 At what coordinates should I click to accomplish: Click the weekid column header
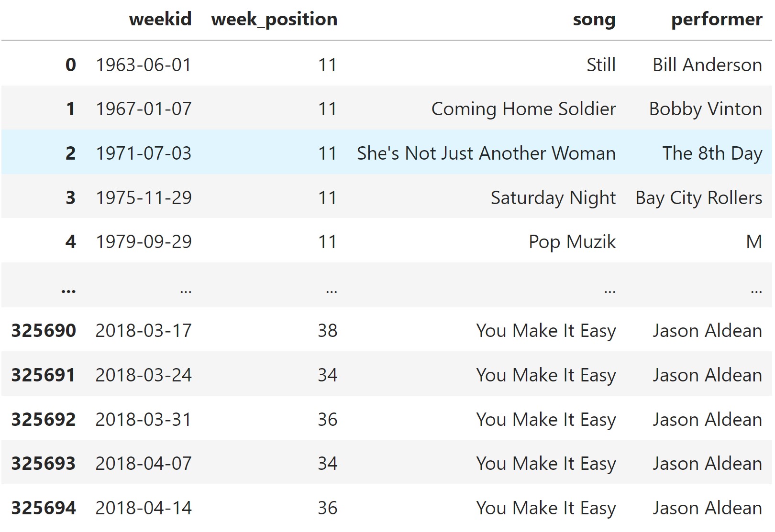[160, 19]
